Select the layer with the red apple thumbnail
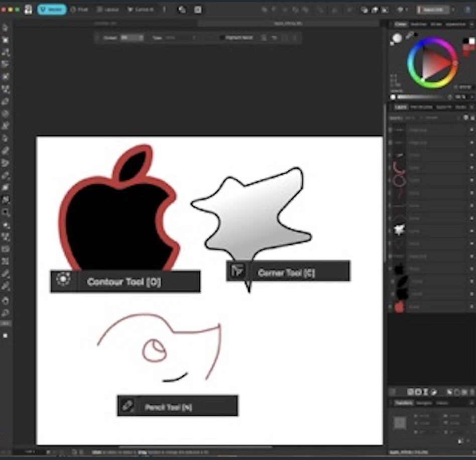Screen dimensions: 476x460 (x=431, y=307)
